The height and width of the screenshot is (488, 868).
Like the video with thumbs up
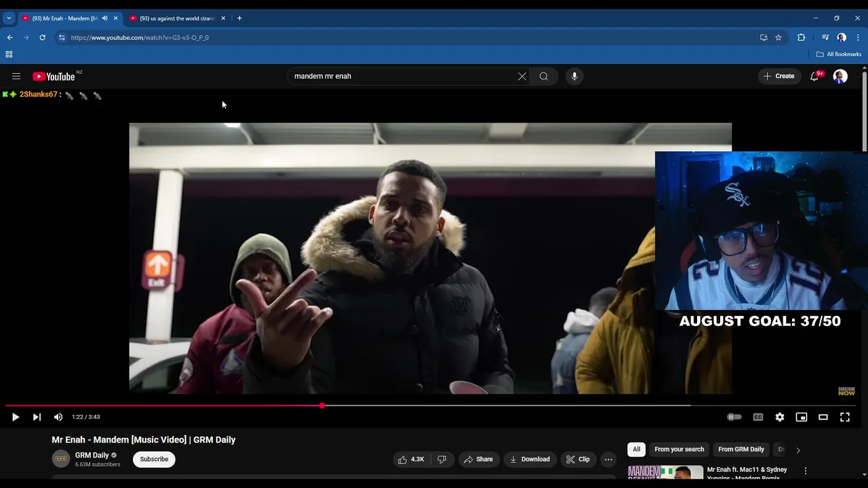coord(412,460)
